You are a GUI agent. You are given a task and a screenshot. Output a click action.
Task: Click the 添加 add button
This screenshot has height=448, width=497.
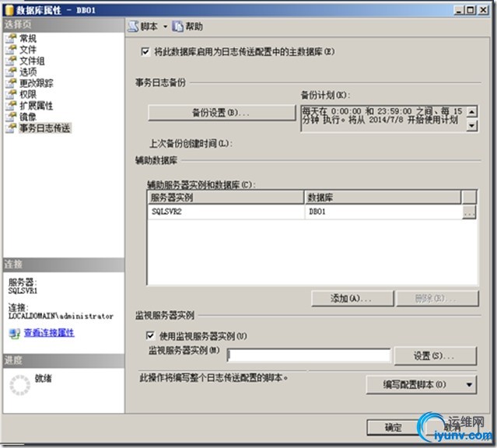coord(352,299)
